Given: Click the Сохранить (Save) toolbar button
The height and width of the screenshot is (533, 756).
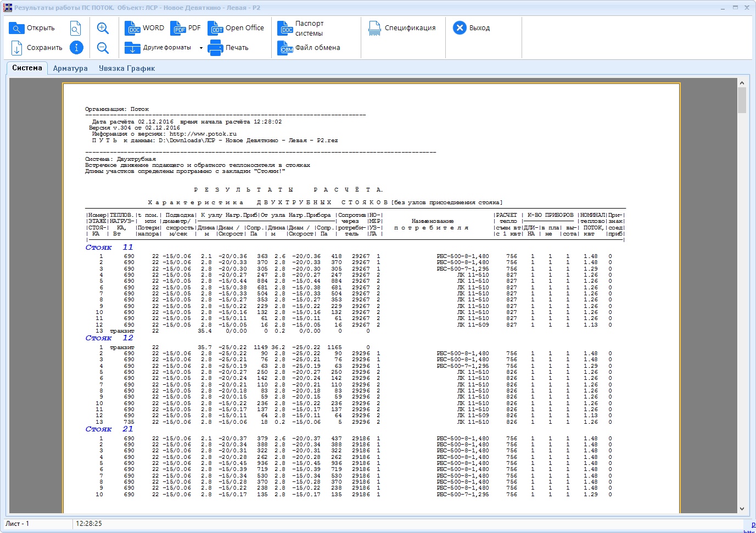Looking at the screenshot, I should coord(36,48).
